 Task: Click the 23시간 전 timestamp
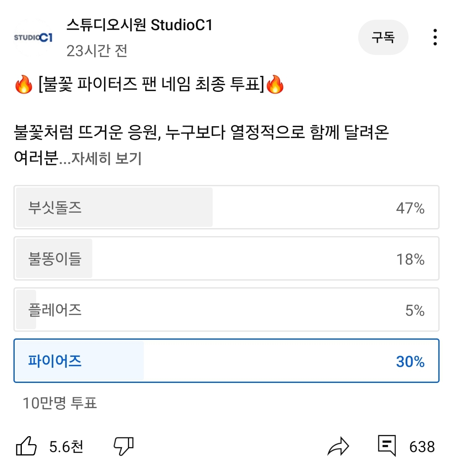point(97,51)
